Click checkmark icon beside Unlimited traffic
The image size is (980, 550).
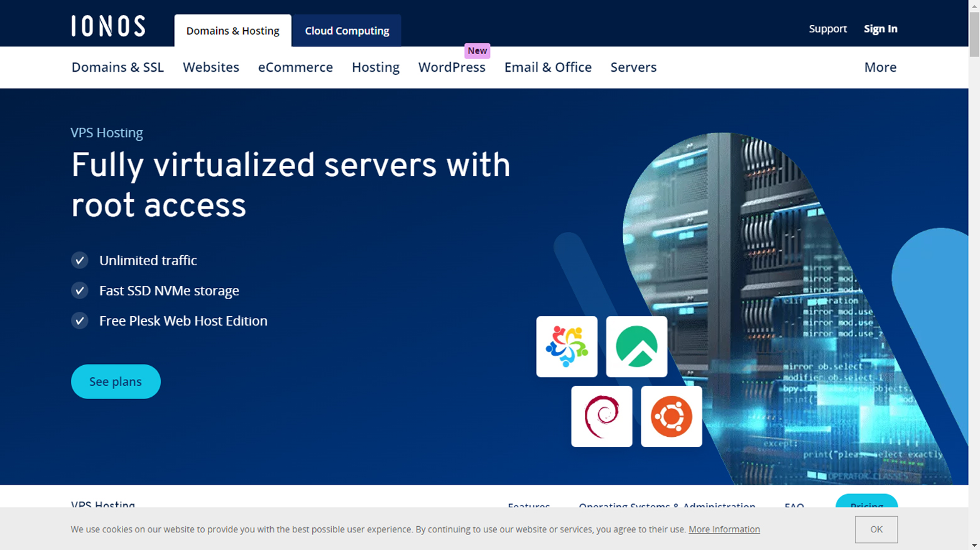coord(80,260)
